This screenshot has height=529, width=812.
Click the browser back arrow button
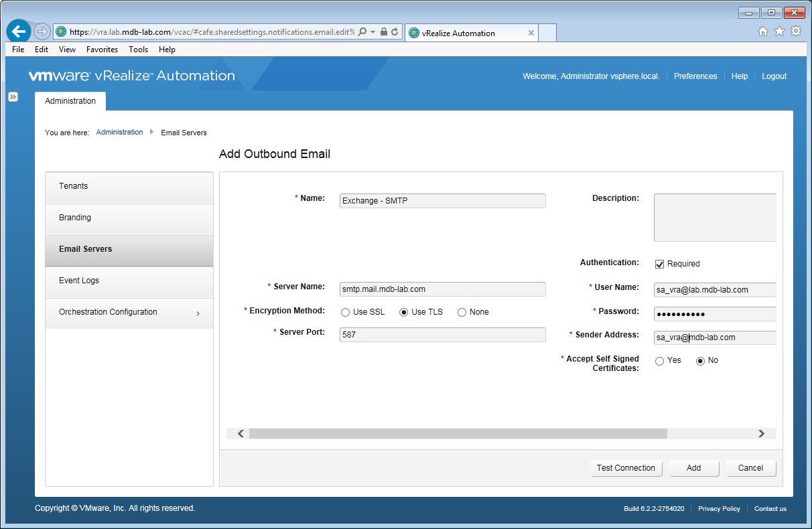19,31
